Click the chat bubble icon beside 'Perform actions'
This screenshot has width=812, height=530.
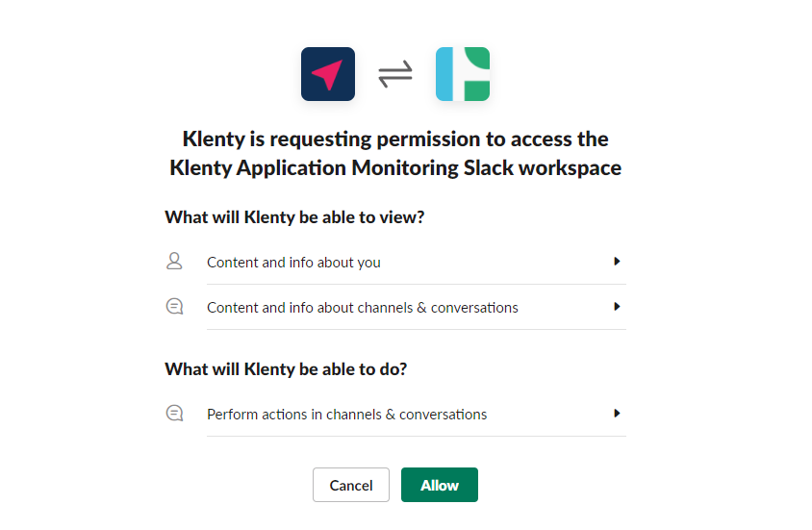(174, 414)
